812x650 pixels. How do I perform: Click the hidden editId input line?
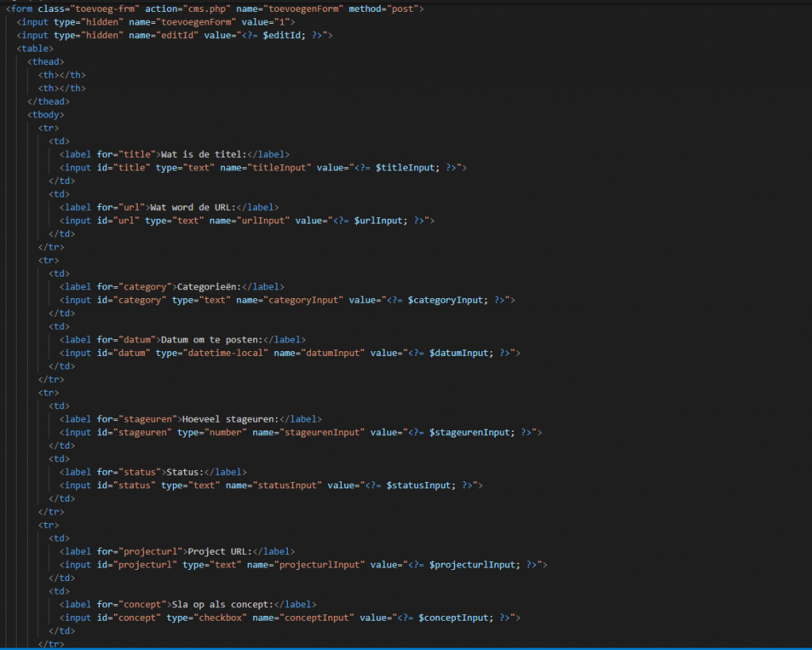pos(174,36)
